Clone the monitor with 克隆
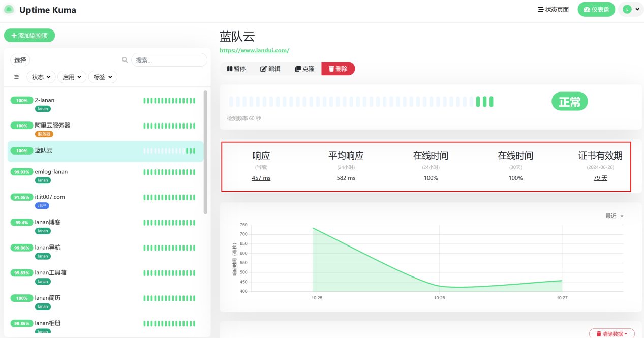Viewport: 644px width, 338px height. (x=304, y=69)
